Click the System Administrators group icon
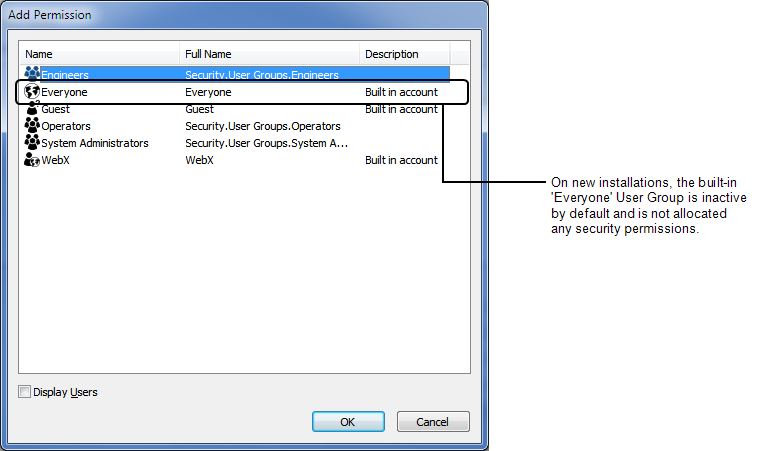 pyautogui.click(x=32, y=143)
